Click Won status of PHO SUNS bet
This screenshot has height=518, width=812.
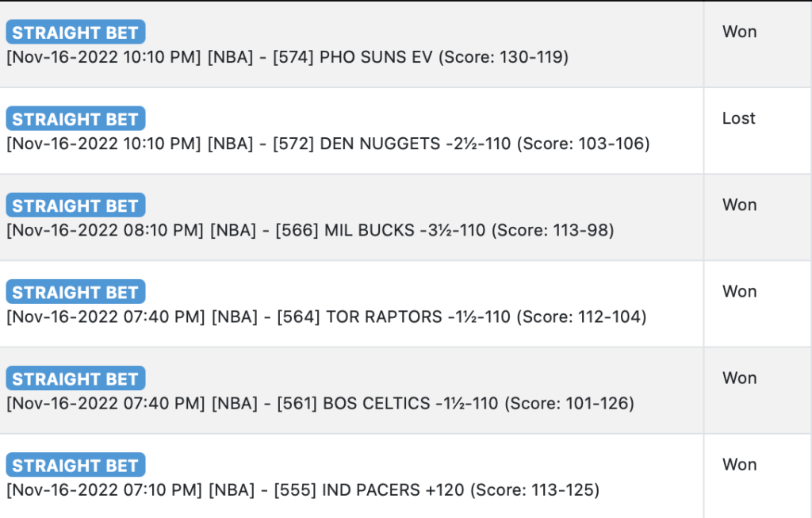740,32
